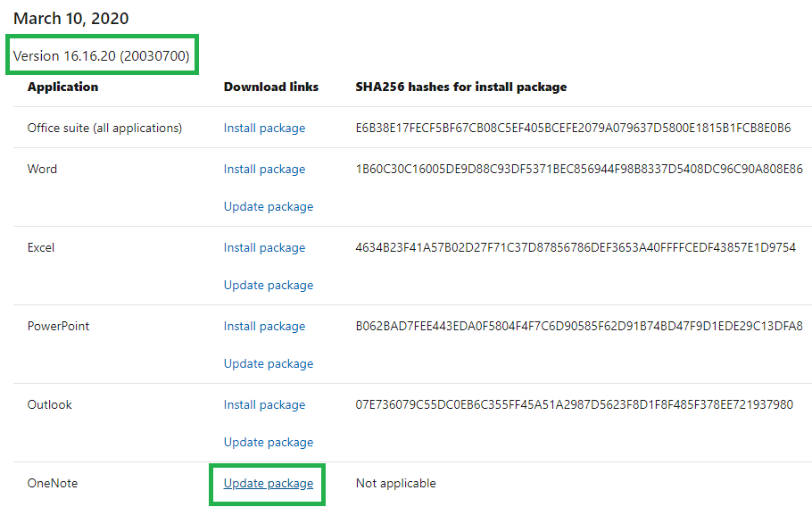Click the Application column header

(x=62, y=87)
